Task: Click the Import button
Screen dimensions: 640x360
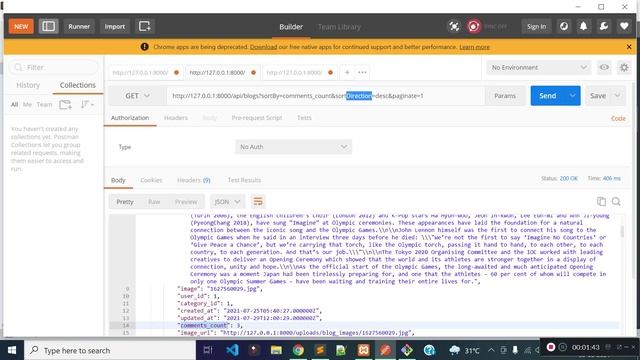Action: coord(115,27)
